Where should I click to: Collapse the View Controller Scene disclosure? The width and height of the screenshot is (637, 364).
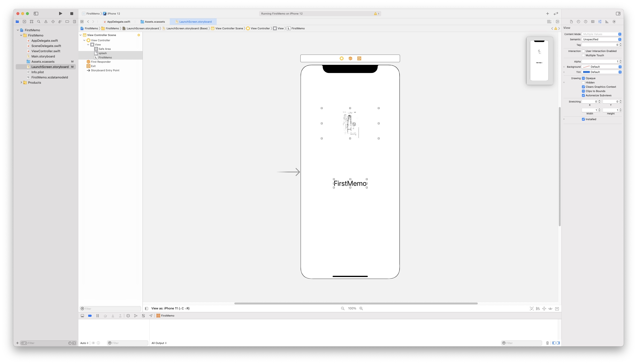tap(81, 35)
